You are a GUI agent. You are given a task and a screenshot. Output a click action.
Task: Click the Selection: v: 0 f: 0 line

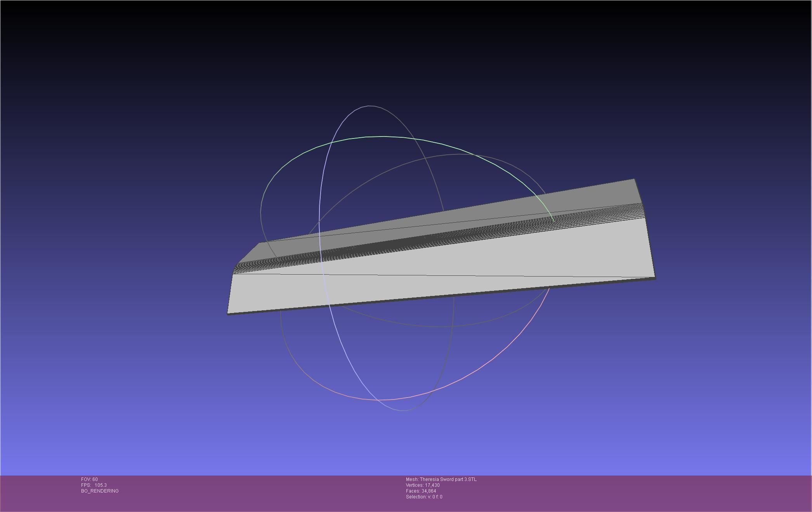[424, 497]
